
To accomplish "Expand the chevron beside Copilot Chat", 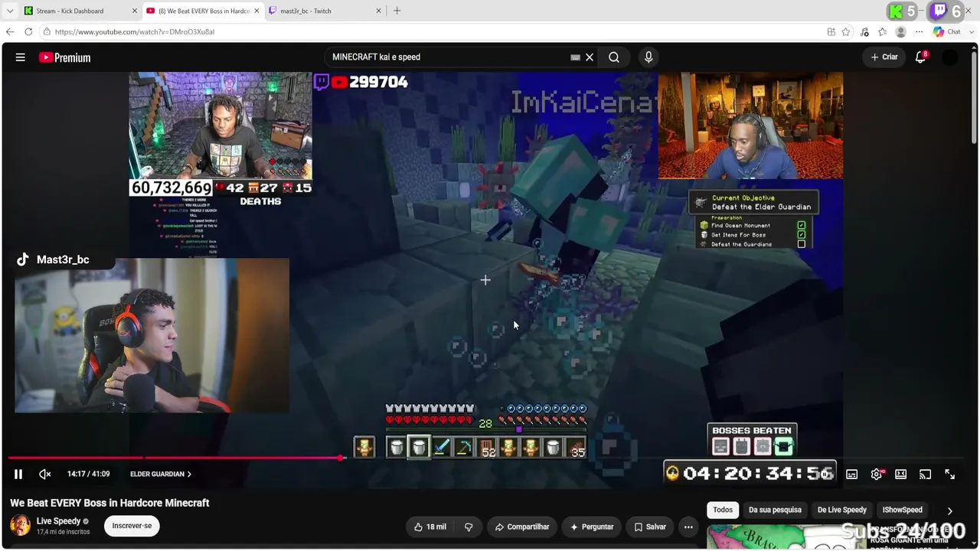I will [972, 32].
